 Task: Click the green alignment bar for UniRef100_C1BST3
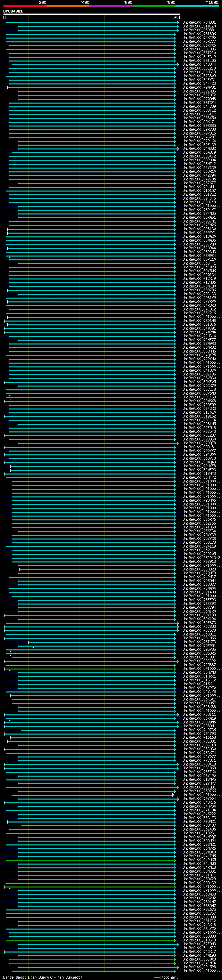pos(90,940)
